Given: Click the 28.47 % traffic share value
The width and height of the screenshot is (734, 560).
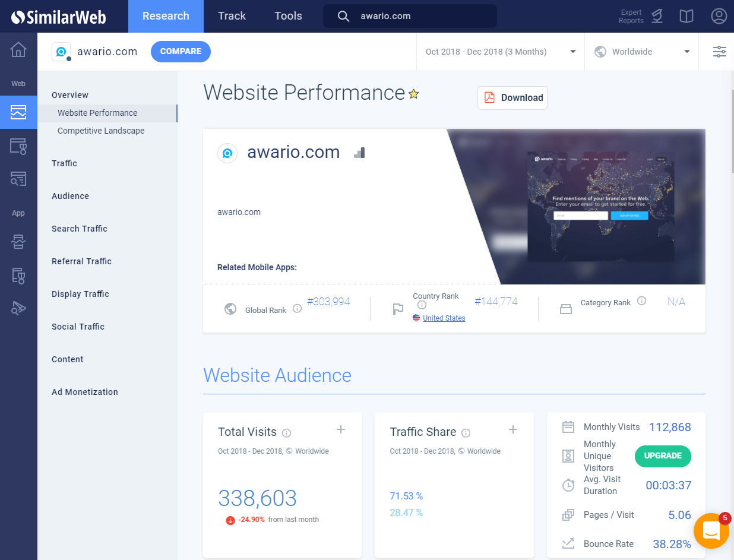Looking at the screenshot, I should pyautogui.click(x=406, y=512).
